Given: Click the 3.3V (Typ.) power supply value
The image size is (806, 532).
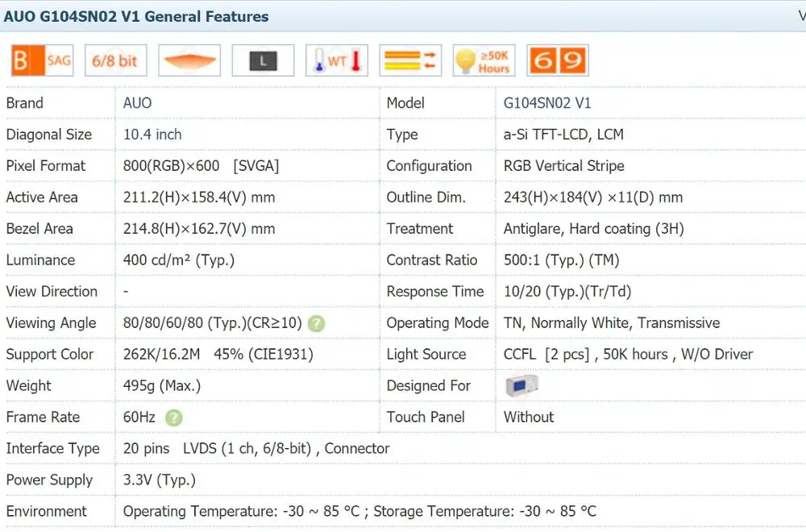Looking at the screenshot, I should 160,480.
